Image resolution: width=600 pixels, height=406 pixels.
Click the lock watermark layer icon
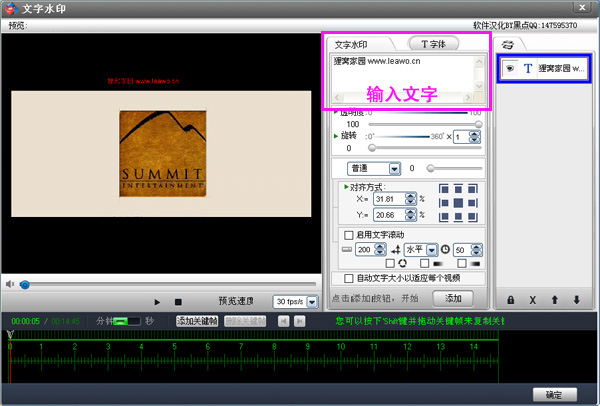point(510,300)
